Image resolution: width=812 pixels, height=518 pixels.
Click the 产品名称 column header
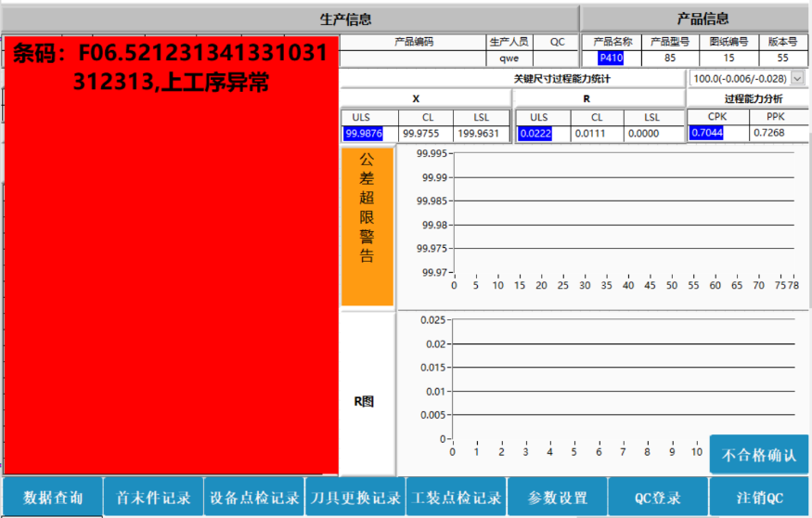click(612, 42)
